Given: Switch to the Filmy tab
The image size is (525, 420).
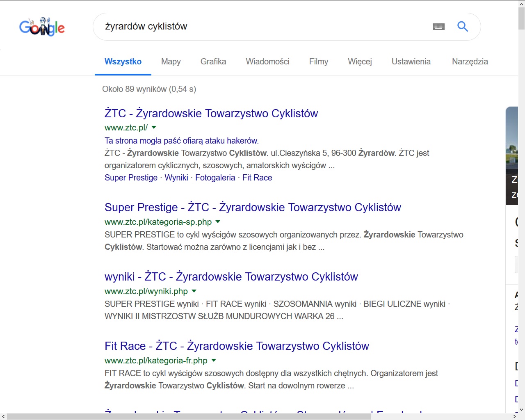Looking at the screenshot, I should (318, 62).
